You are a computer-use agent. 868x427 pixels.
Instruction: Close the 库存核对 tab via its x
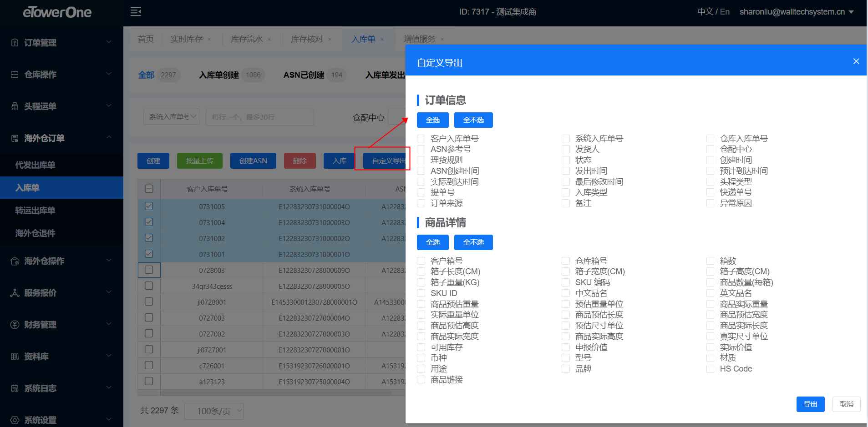[x=330, y=40]
